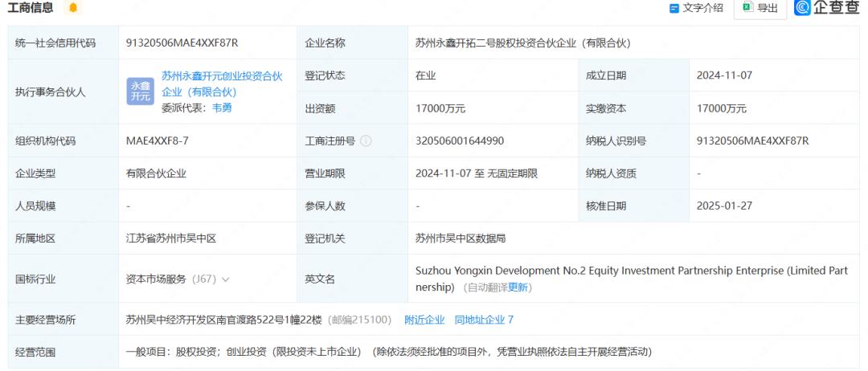Open the 同地址企业 7 link
Screen dimensions: 868x371
pos(484,320)
